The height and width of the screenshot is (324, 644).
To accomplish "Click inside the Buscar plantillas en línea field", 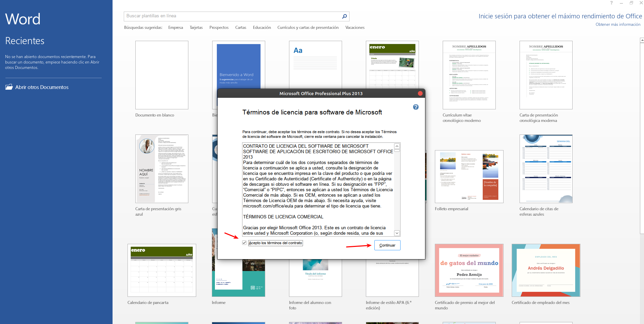I will coord(221,16).
